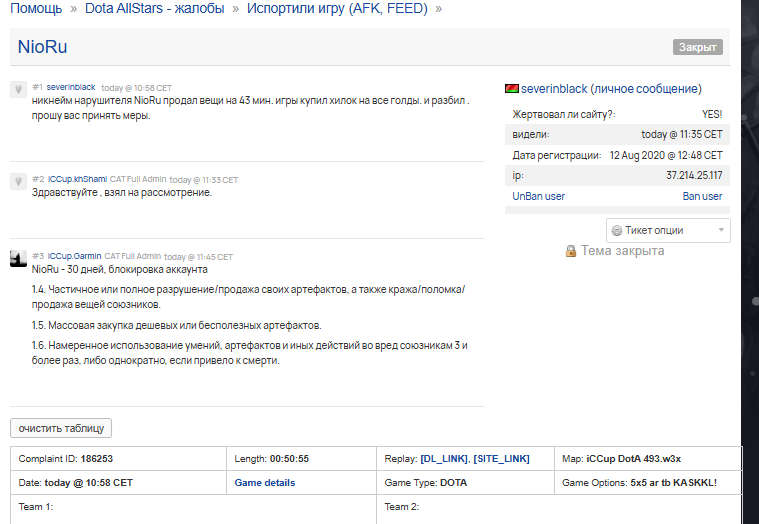The image size is (759, 524).
Task: Click post number #1 permalink
Action: [x=37, y=87]
